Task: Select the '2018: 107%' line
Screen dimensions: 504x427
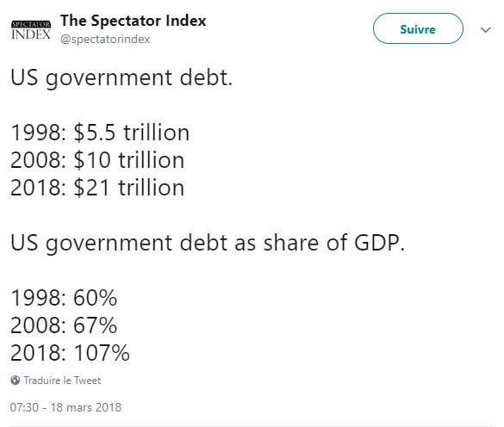Action: click(70, 353)
